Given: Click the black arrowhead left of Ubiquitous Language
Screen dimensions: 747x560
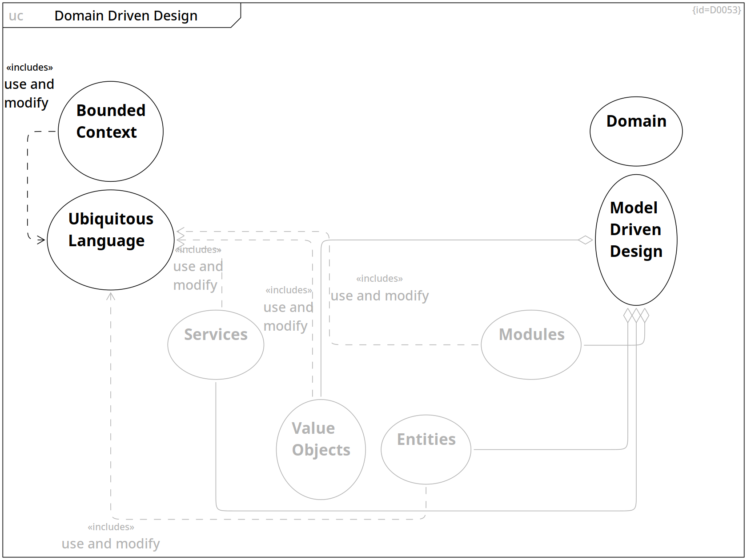Looking at the screenshot, I should (41, 240).
